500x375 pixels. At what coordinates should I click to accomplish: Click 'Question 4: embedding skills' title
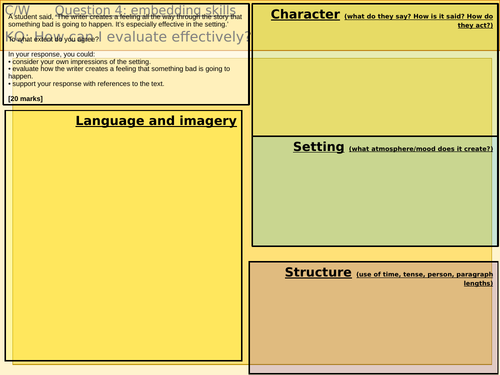145,10
